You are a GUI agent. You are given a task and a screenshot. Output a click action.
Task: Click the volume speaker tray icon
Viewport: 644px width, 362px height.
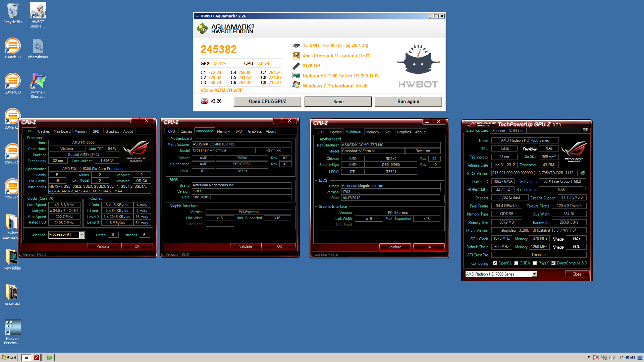pyautogui.click(x=612, y=358)
